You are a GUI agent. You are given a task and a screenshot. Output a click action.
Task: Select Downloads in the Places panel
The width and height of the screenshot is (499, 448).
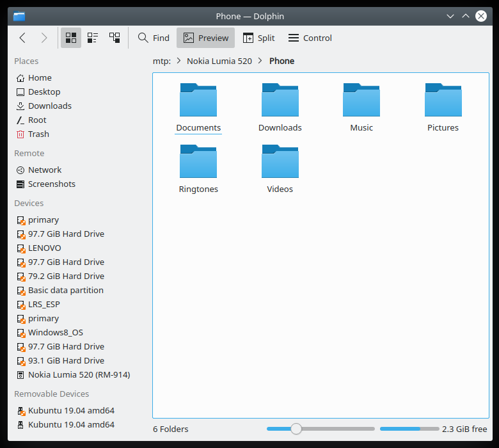coord(49,106)
